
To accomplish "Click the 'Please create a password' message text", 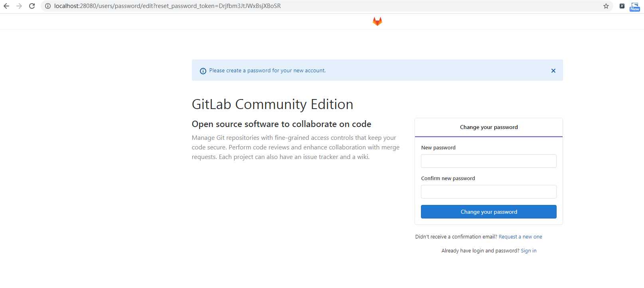I will [267, 71].
